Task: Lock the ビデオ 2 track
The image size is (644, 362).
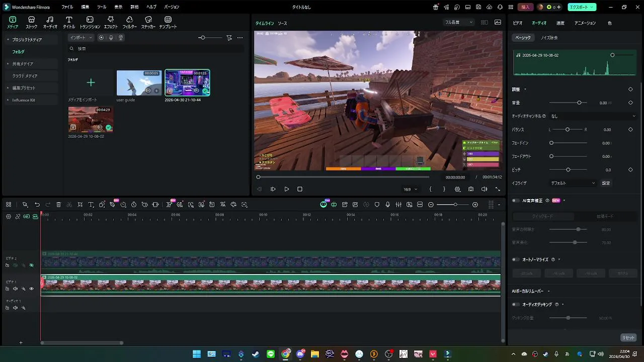Action: coord(7,265)
